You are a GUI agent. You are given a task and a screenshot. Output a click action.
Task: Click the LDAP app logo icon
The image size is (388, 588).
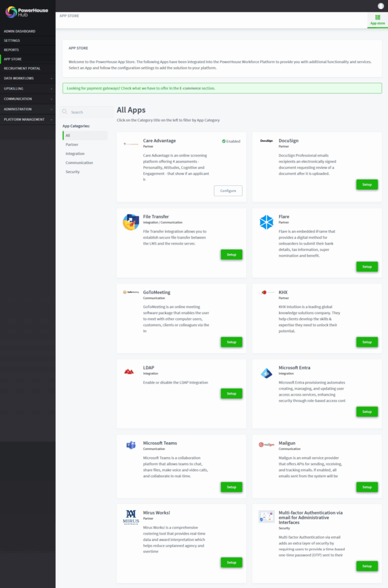coord(129,372)
